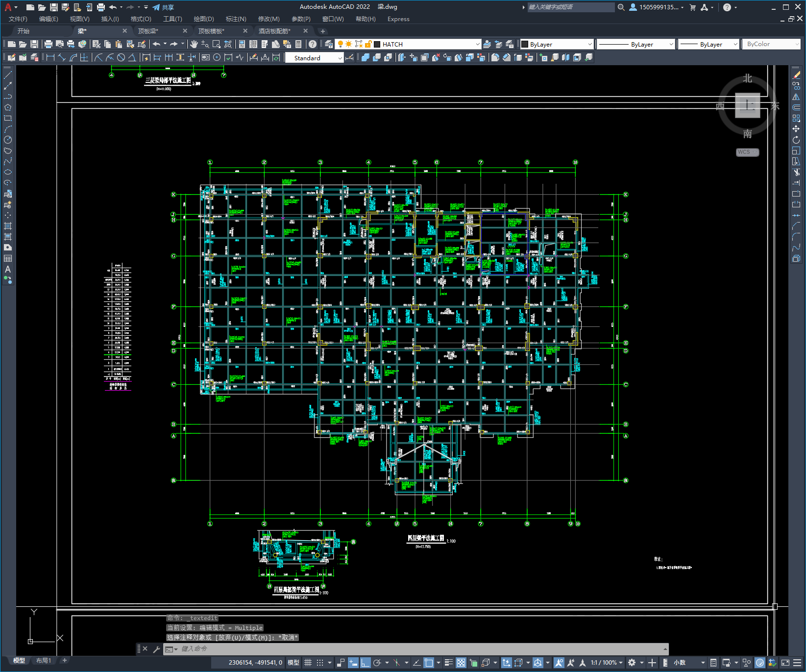806x672 pixels.
Task: Click the WCS coordinate system button
Action: tap(747, 152)
